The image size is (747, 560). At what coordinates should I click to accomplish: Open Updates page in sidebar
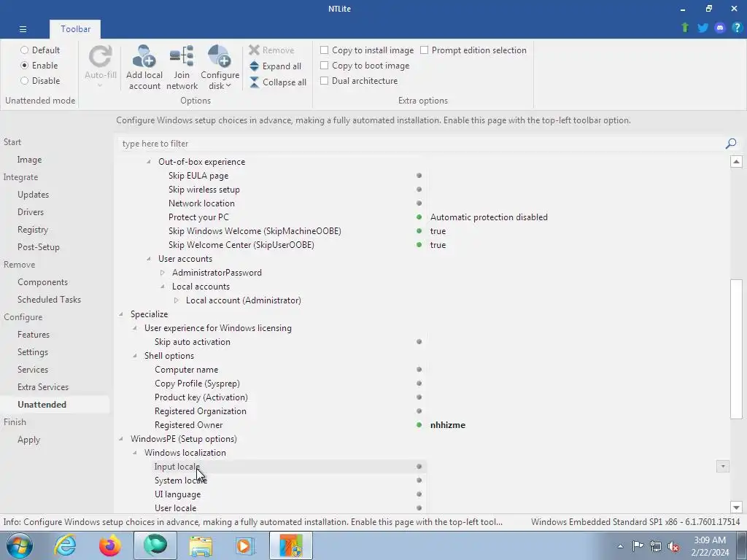[x=34, y=194]
